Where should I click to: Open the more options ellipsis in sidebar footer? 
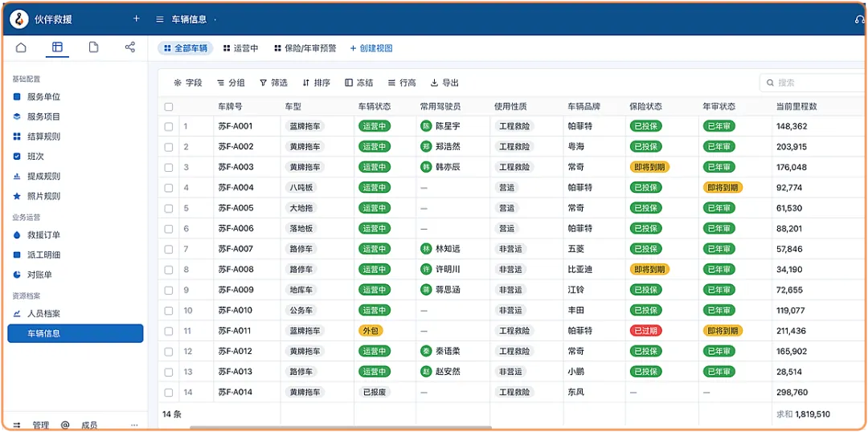pyautogui.click(x=134, y=425)
